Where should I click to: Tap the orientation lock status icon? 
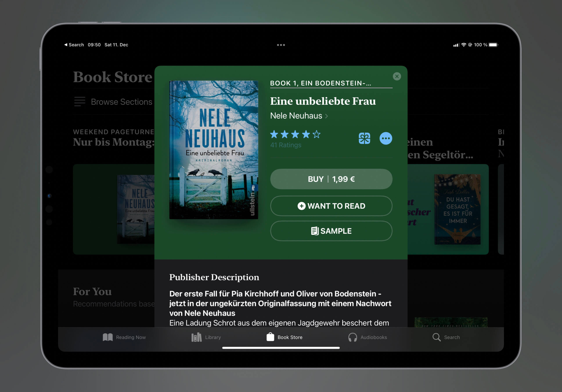(x=470, y=45)
